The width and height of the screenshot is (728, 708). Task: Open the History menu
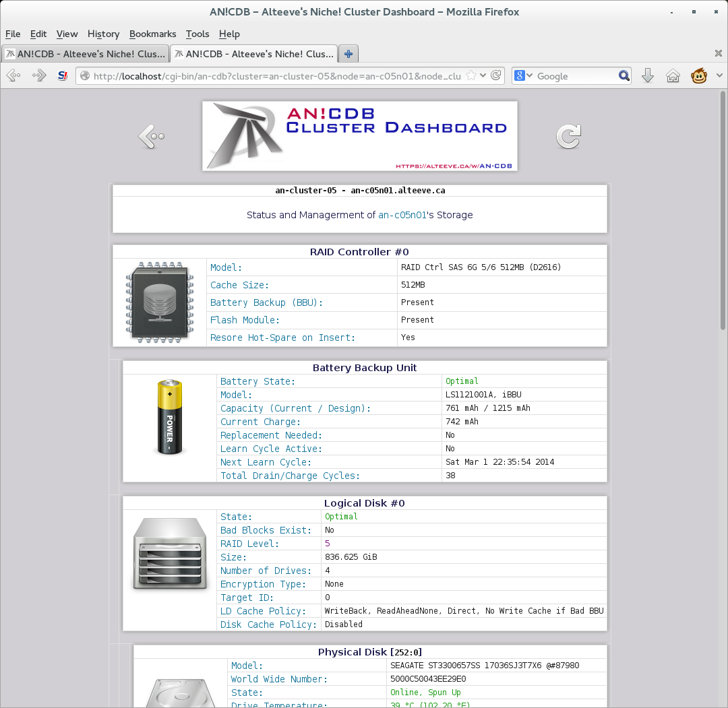tap(104, 34)
